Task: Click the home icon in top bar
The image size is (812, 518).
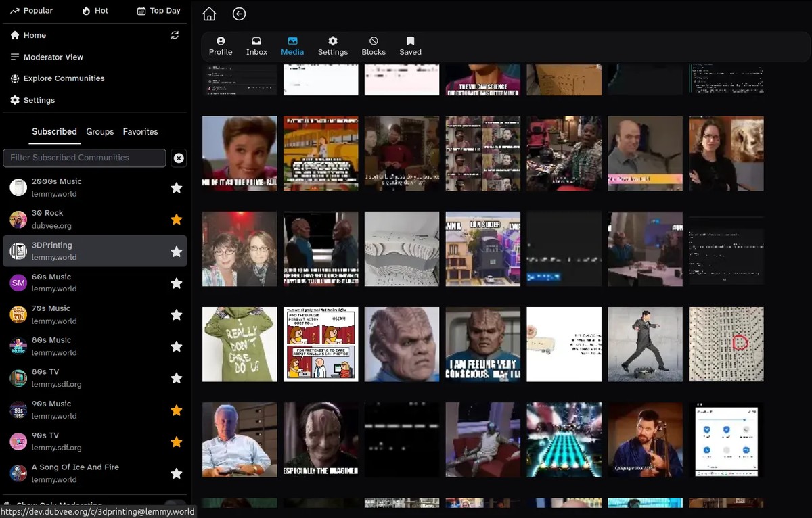Action: pyautogui.click(x=209, y=14)
